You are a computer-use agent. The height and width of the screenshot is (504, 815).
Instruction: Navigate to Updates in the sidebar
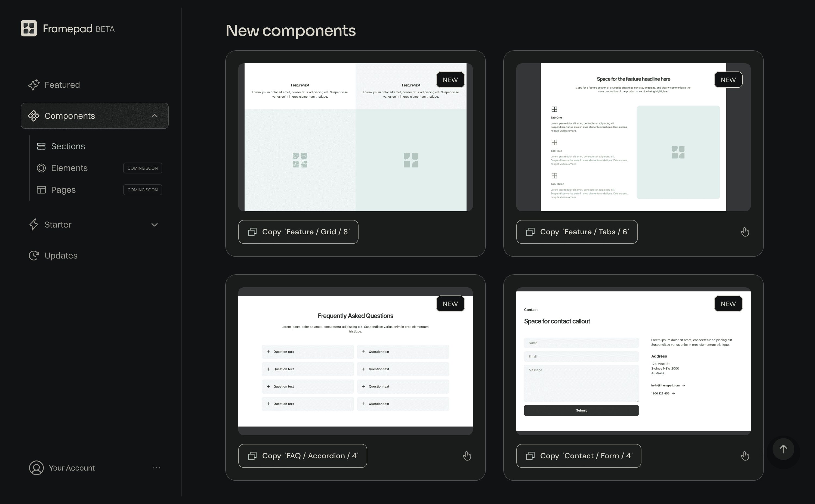point(61,255)
